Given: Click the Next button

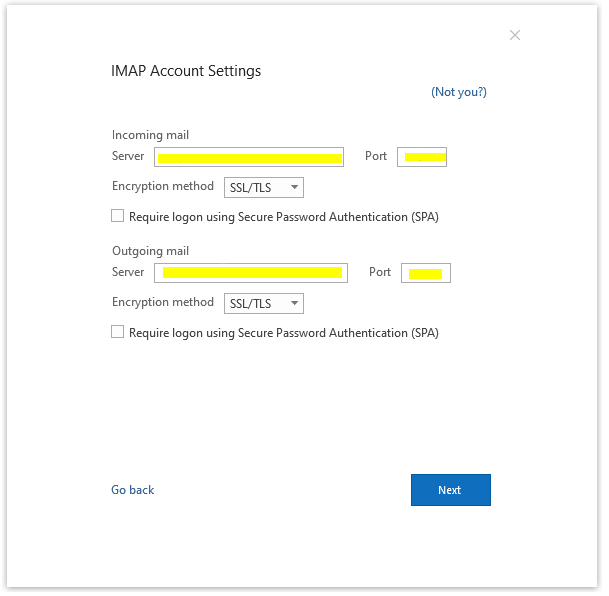Looking at the screenshot, I should pos(451,490).
